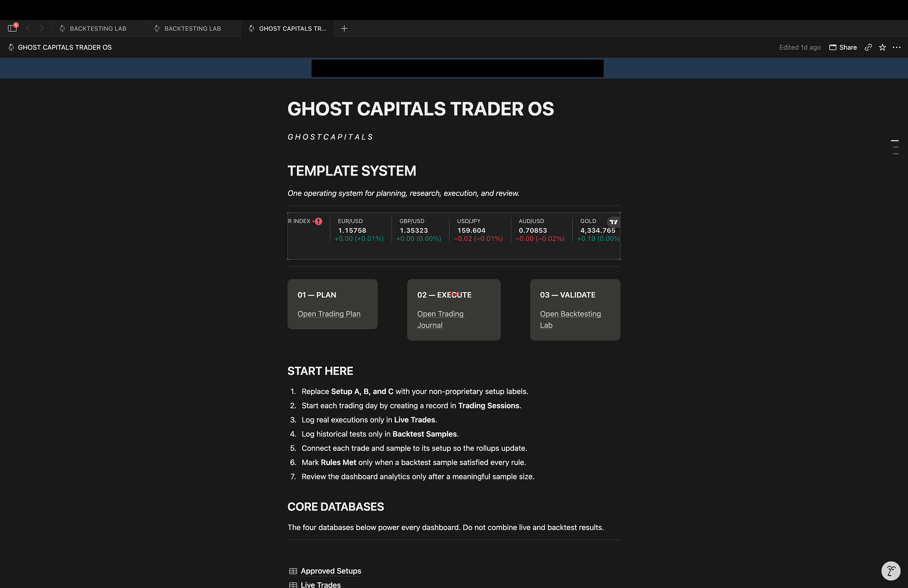Click the black banner image in cover

click(457, 68)
